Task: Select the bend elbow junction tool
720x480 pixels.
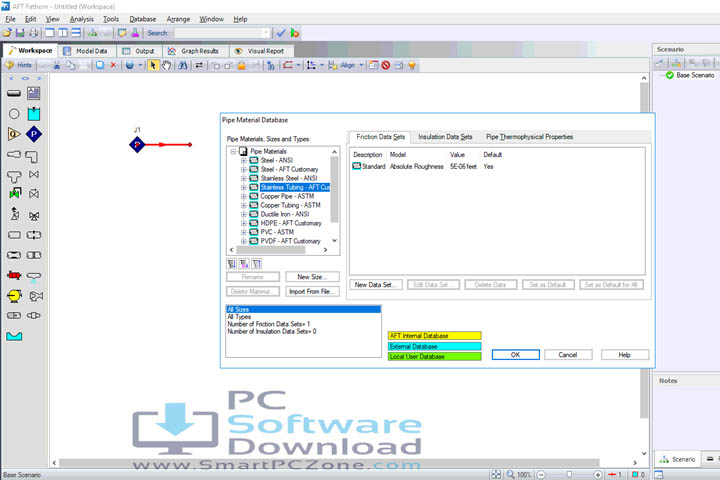Action: pos(32,157)
